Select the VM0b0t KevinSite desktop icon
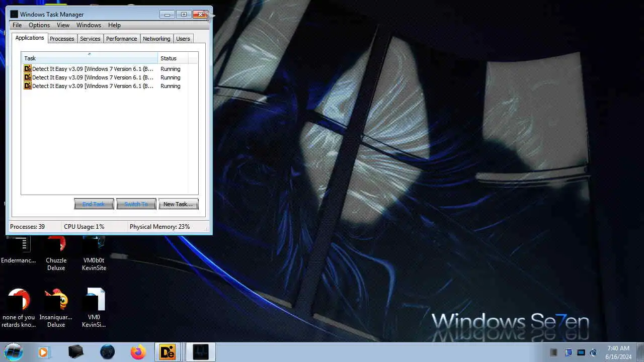The height and width of the screenshot is (362, 644). tap(94, 253)
